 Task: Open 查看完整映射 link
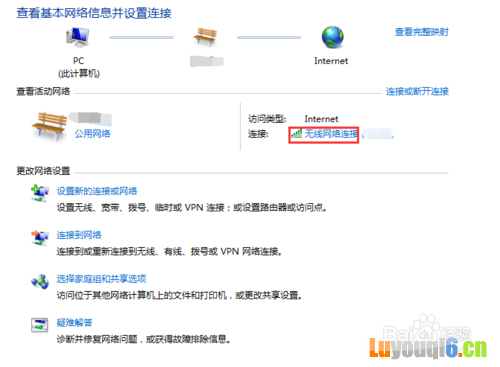coord(422,32)
